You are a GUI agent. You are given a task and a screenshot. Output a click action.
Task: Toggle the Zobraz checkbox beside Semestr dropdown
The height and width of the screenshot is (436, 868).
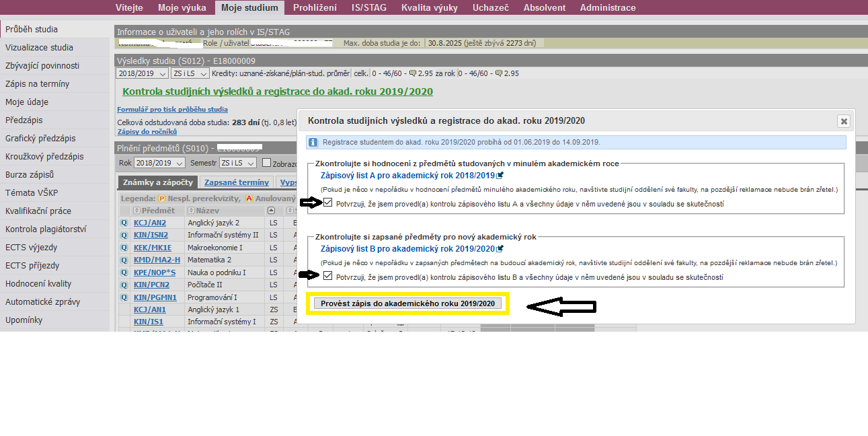266,163
